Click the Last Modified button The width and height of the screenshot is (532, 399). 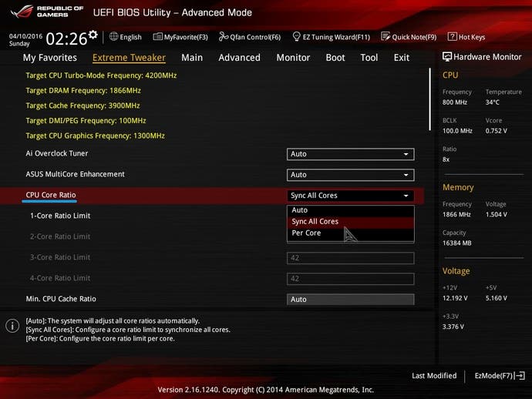434,376
